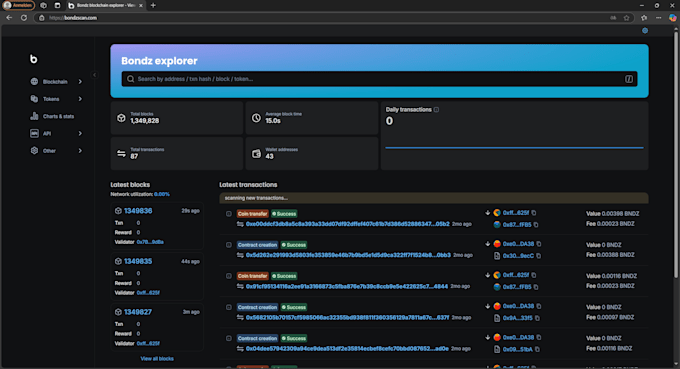Click the coins icon beside Tokens
Screen dimensions: 680x369
point(34,99)
